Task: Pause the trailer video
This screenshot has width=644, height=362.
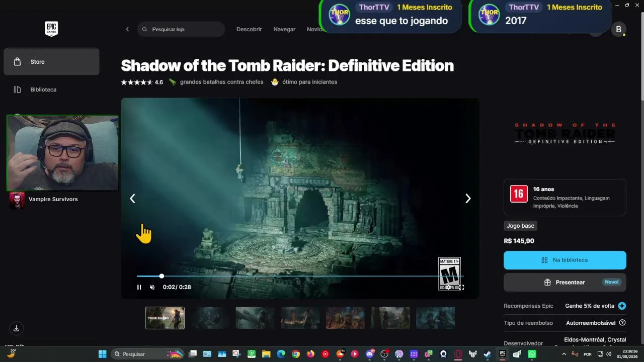Action: click(x=139, y=287)
